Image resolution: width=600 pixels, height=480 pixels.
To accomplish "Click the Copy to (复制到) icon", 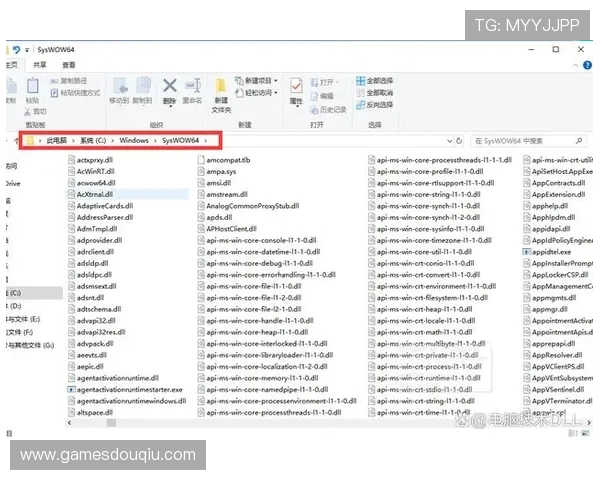I will (142, 90).
